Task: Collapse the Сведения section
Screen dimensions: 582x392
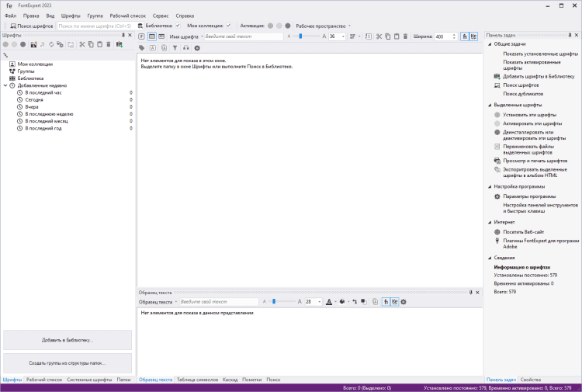Action: coord(490,258)
